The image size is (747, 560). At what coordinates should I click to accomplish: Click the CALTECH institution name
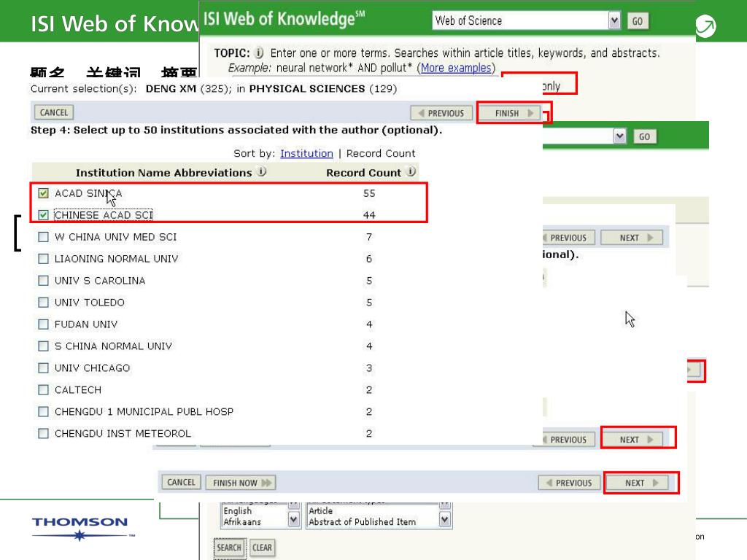(x=77, y=390)
